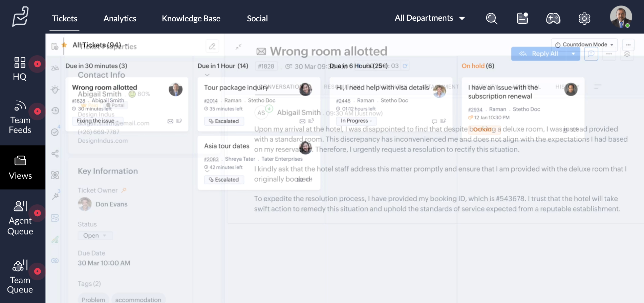Click the 'On hold (6)' column header

click(478, 66)
